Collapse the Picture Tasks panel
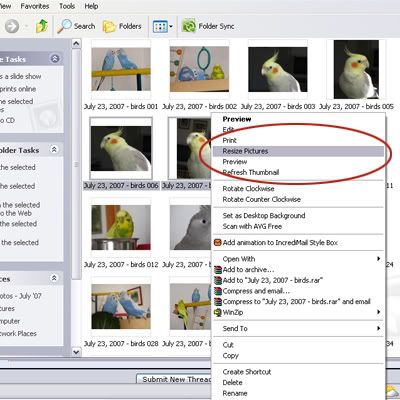The height and width of the screenshot is (400, 400). click(x=55, y=59)
